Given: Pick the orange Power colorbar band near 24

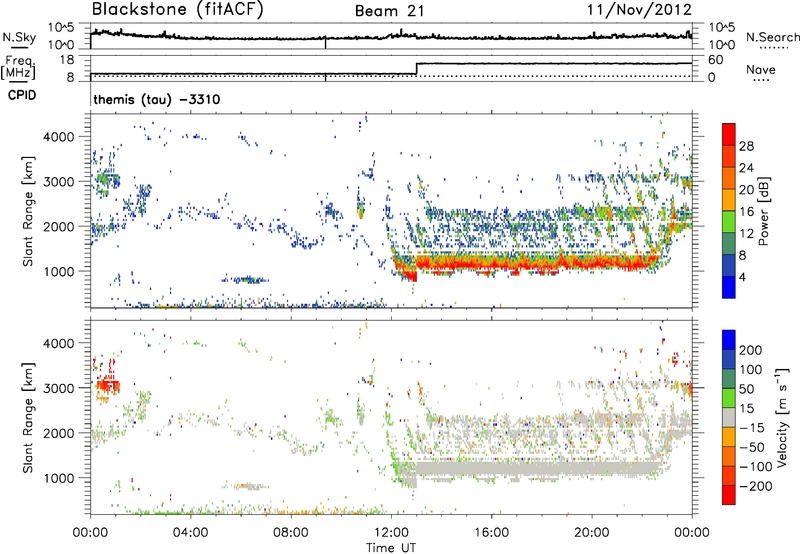Looking at the screenshot, I should [x=729, y=178].
